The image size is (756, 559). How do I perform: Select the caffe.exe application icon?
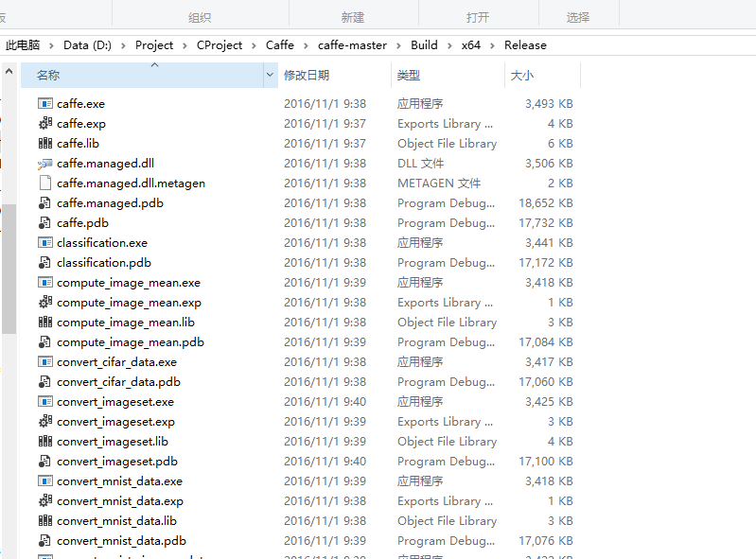click(x=44, y=104)
